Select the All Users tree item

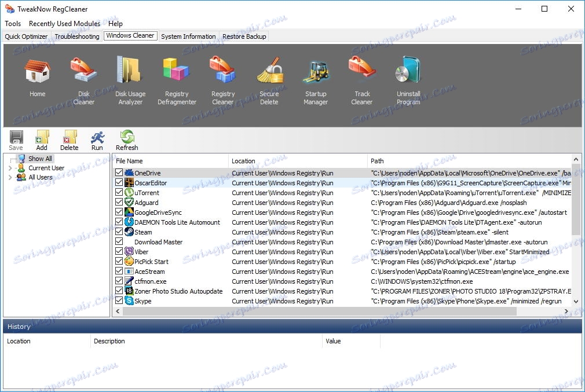pyautogui.click(x=41, y=178)
